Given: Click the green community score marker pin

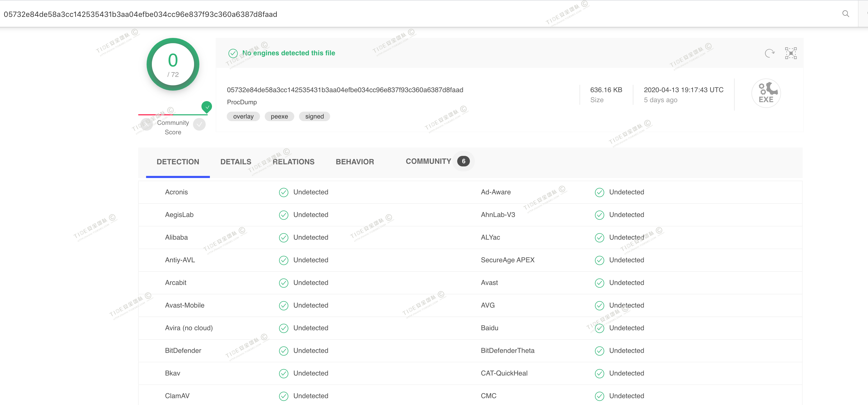Looking at the screenshot, I should (206, 107).
